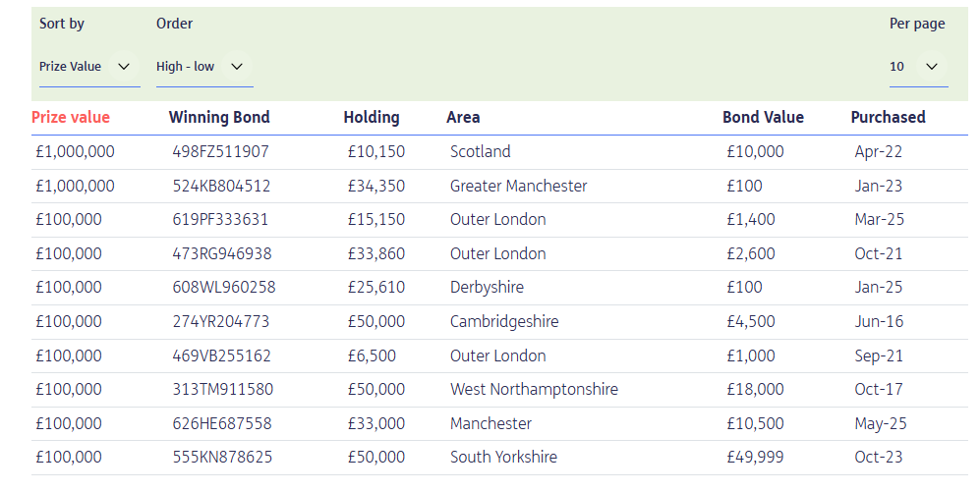Click the Greater Manchester area cell
This screenshot has width=980, height=492.
(x=518, y=186)
